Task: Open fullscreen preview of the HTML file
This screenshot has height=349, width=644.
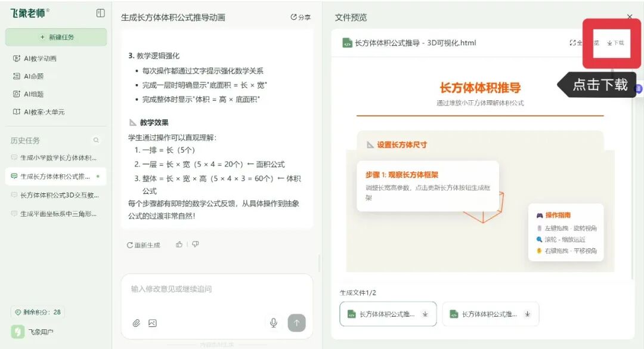Action: [x=583, y=42]
